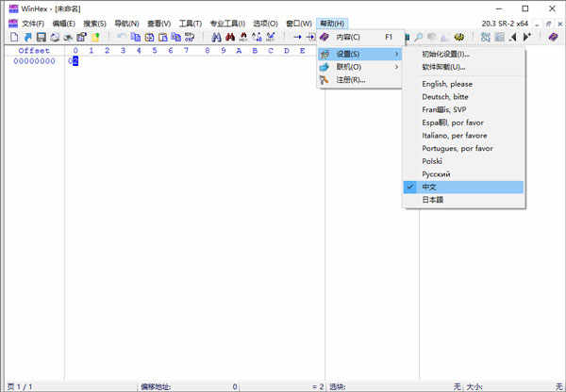Click the blue binoculars Find text icon
The width and height of the screenshot is (566, 392).
[x=216, y=37]
